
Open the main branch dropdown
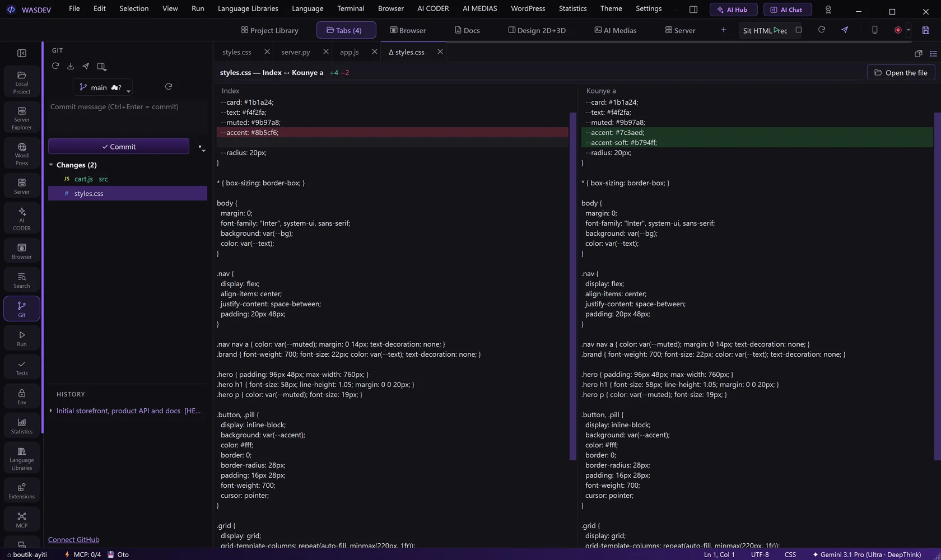coord(103,87)
